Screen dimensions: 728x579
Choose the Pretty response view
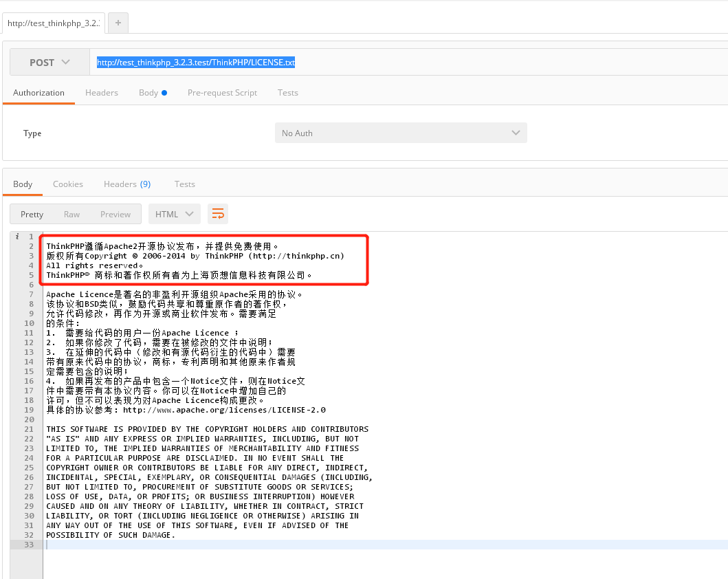[32, 214]
